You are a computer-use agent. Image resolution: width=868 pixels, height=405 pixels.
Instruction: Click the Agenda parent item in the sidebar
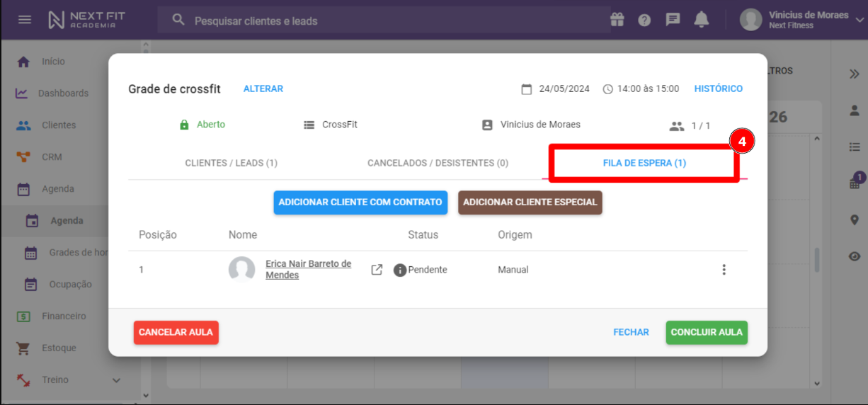coord(58,189)
